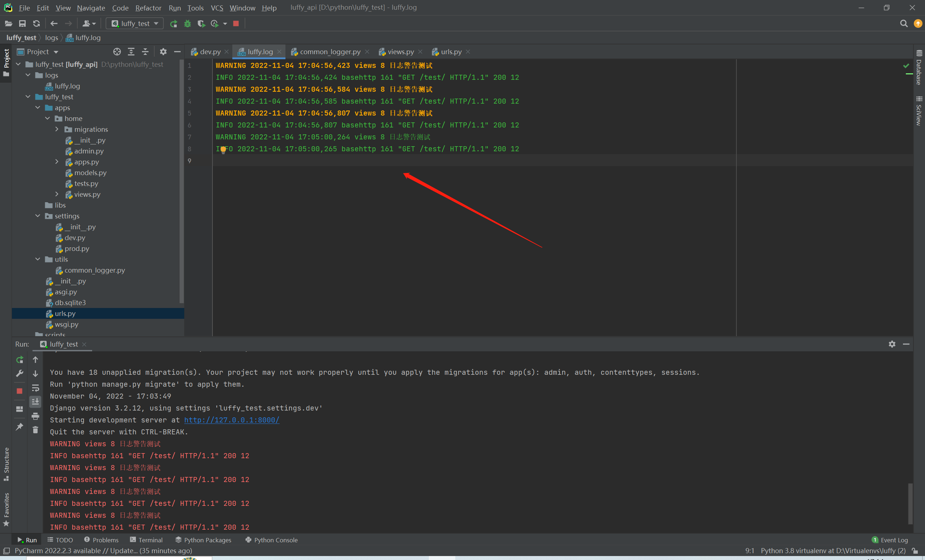Viewport: 925px width, 560px height.
Task: Toggle the Structure tool window stripe
Action: [x=6, y=464]
